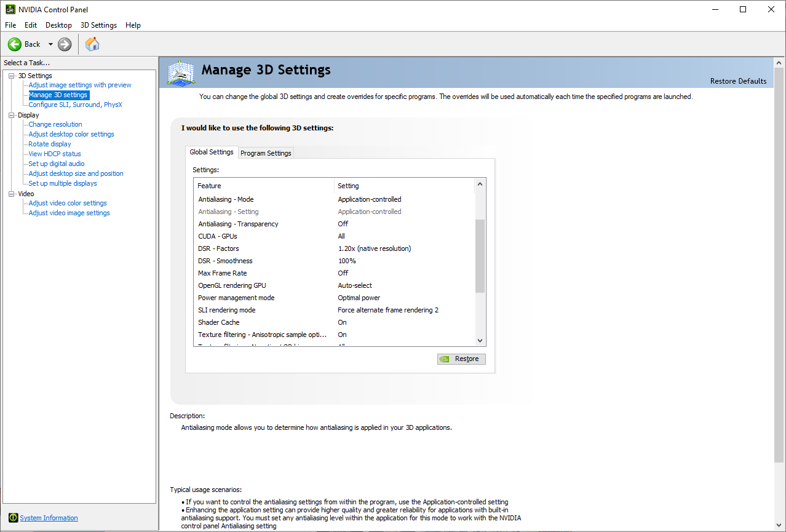The height and width of the screenshot is (532, 786).
Task: Open Rotate display page
Action: (x=50, y=144)
